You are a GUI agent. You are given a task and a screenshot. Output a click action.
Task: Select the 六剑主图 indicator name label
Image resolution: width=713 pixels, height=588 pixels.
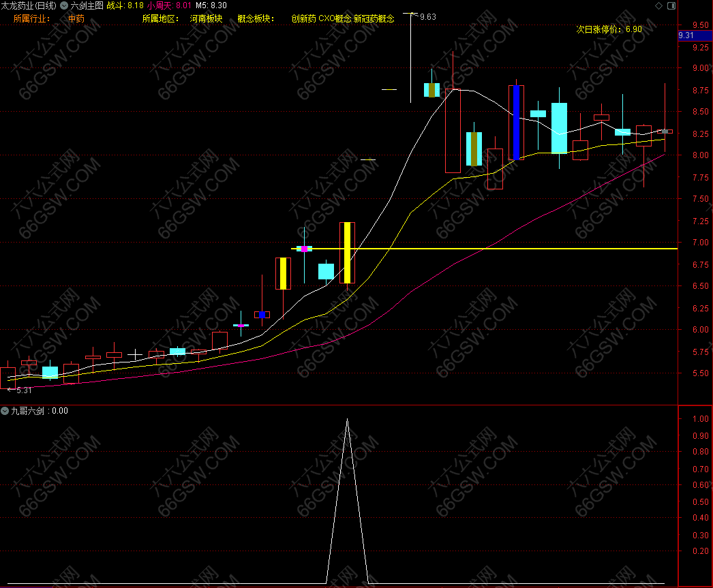tap(87, 5)
